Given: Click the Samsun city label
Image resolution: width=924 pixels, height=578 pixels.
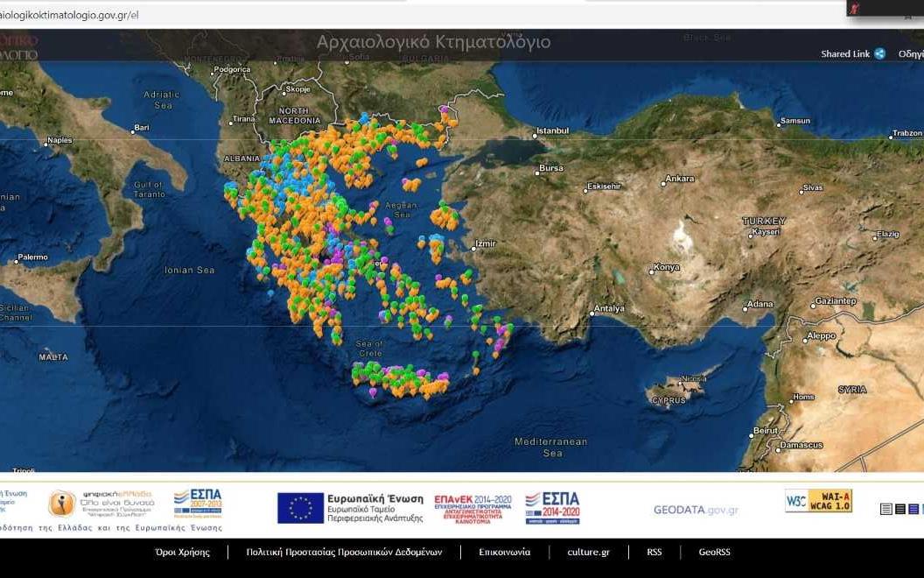Looking at the screenshot, I should pyautogui.click(x=795, y=121).
